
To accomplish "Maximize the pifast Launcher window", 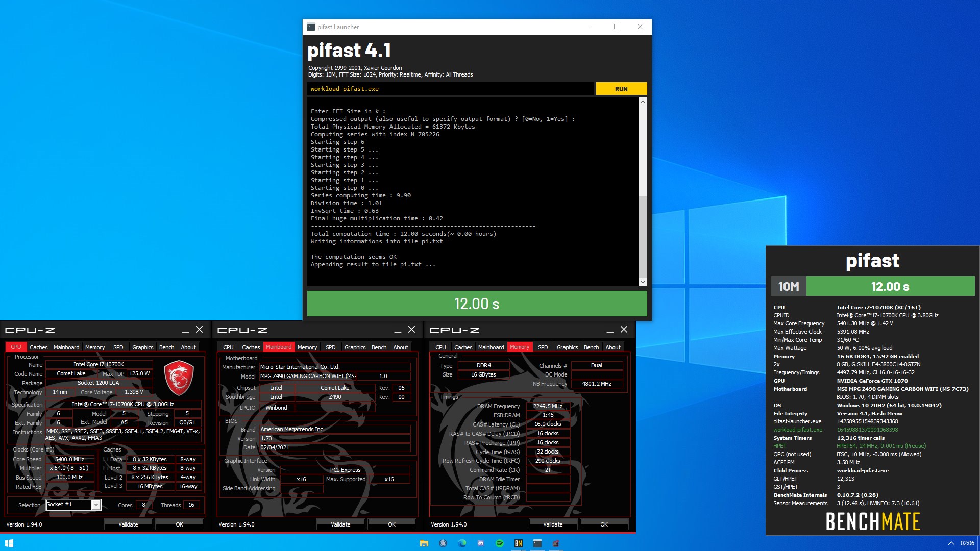I will coord(617,27).
